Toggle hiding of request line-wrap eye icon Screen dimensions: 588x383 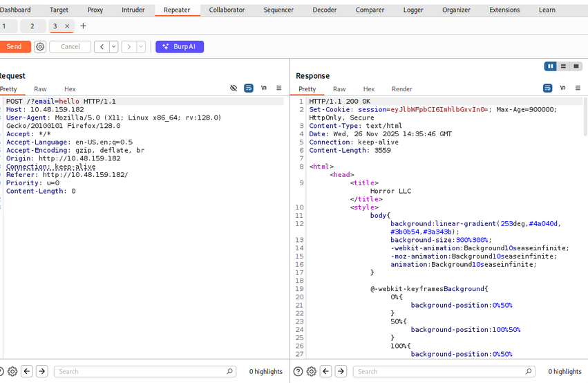click(x=234, y=88)
